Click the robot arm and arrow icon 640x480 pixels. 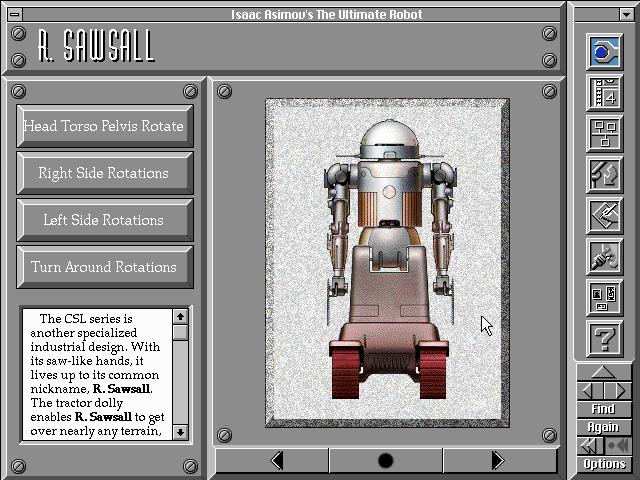[604, 174]
